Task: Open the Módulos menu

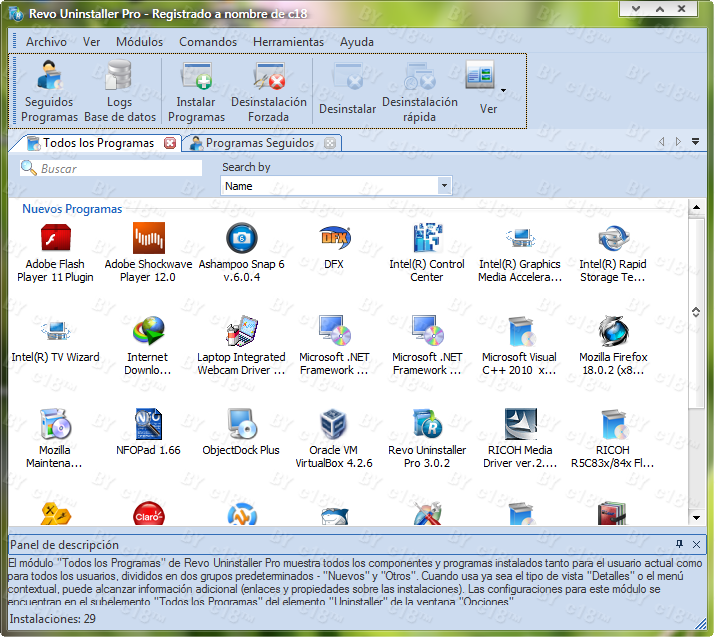Action: (139, 42)
